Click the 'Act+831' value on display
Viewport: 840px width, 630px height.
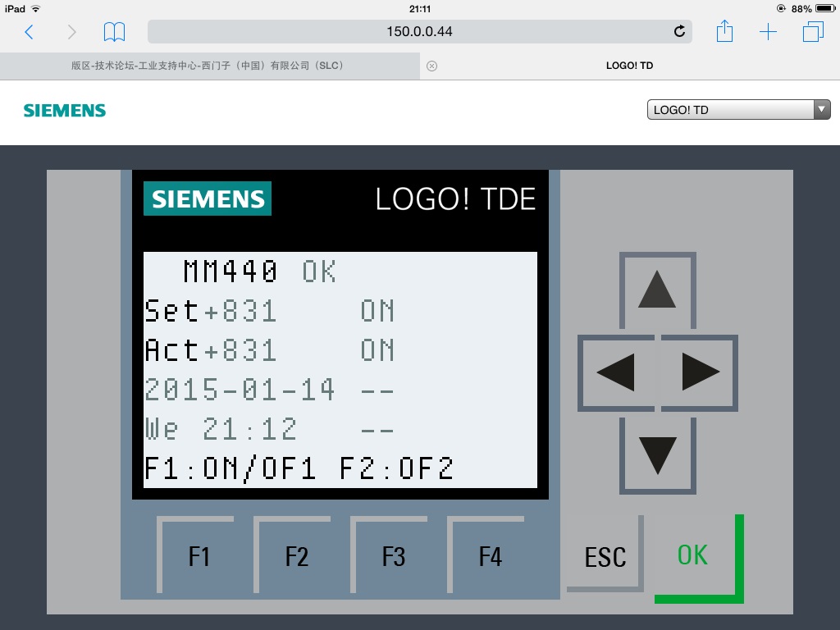(x=211, y=349)
